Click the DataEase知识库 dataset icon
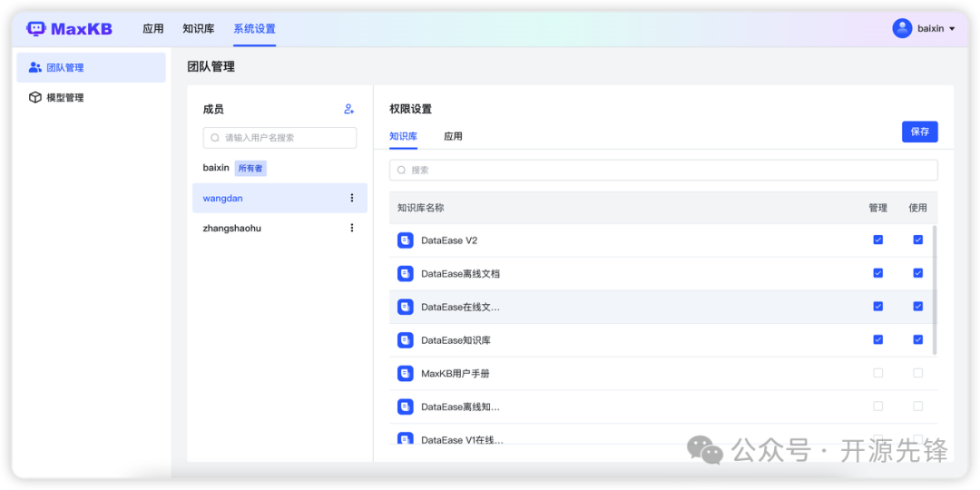This screenshot has height=490, width=980. 405,340
